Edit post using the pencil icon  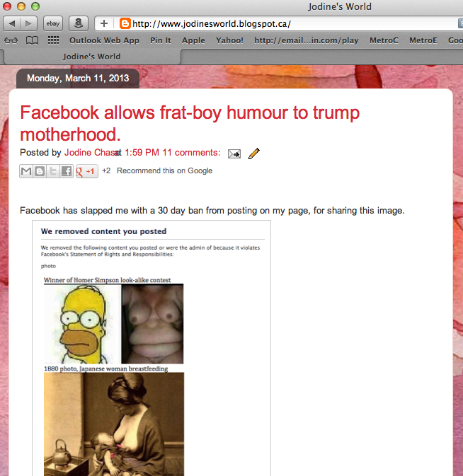[254, 153]
